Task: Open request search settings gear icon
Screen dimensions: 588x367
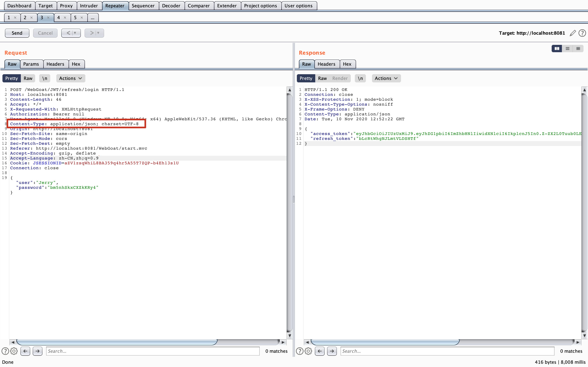Action: (x=14, y=351)
